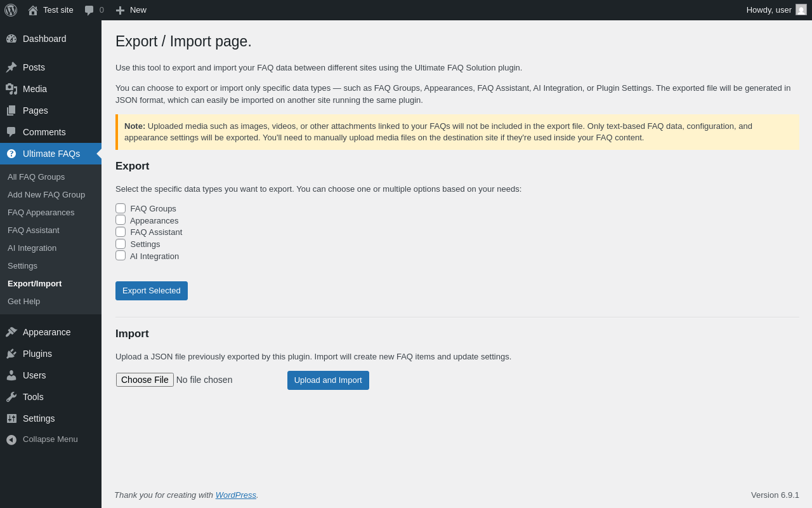Follow the WordPress footer link
This screenshot has width=812, height=508.
point(235,495)
